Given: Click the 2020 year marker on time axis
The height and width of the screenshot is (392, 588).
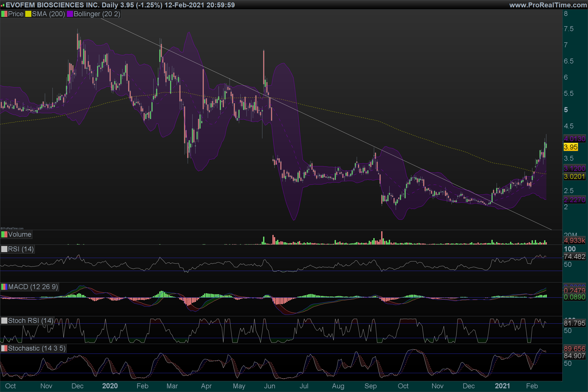Looking at the screenshot, I should tap(110, 386).
